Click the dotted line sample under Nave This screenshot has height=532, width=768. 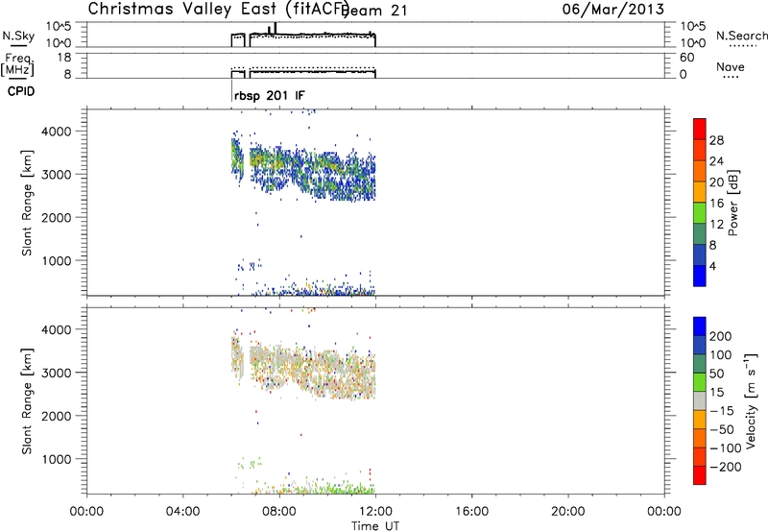[x=732, y=78]
